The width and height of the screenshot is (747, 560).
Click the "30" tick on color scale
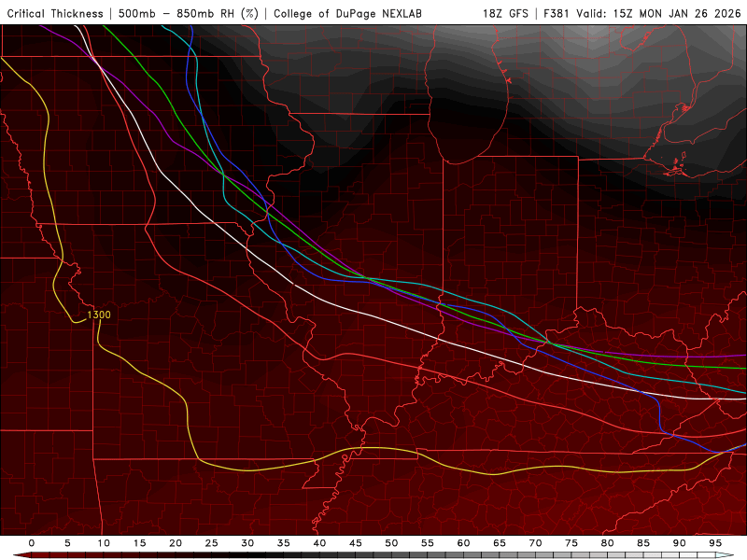[247, 543]
